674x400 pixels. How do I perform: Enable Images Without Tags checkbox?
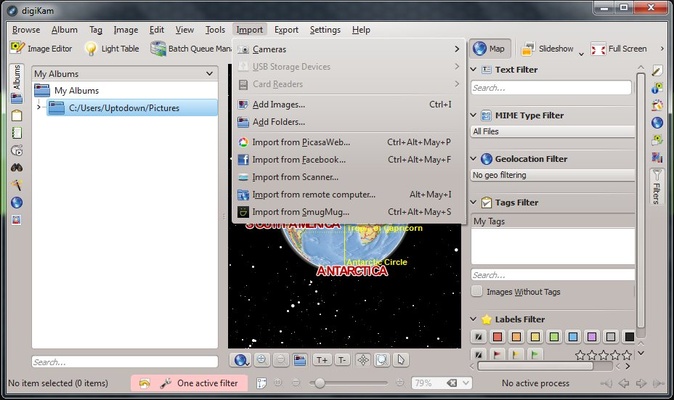click(477, 291)
